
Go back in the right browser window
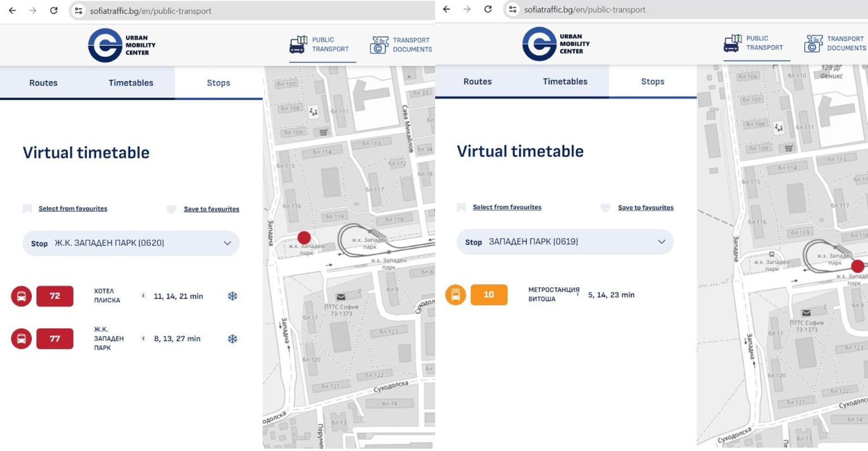(x=446, y=9)
